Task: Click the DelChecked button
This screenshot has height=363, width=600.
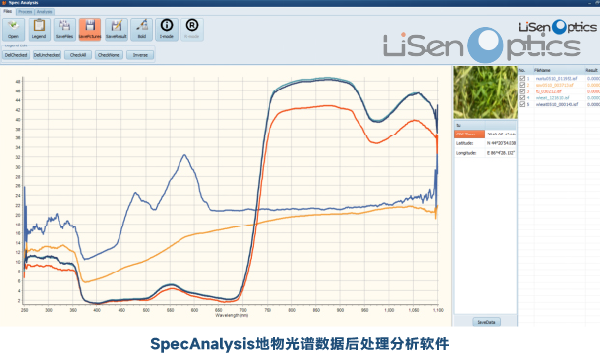Action: click(16, 55)
